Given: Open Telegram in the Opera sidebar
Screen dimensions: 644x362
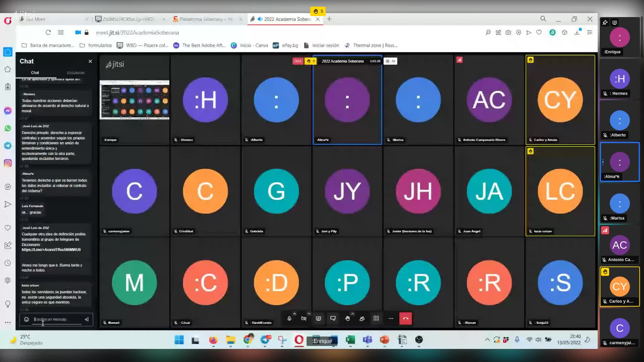Looking at the screenshot, I should (8, 145).
